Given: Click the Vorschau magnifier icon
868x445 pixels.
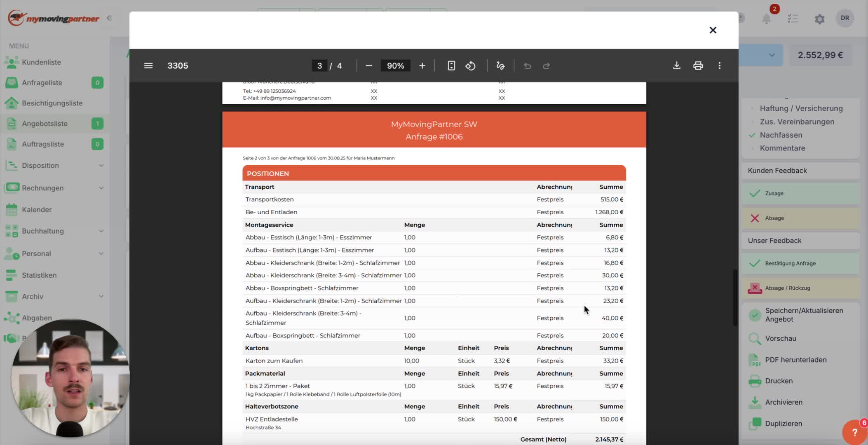Looking at the screenshot, I should pyautogui.click(x=755, y=339).
